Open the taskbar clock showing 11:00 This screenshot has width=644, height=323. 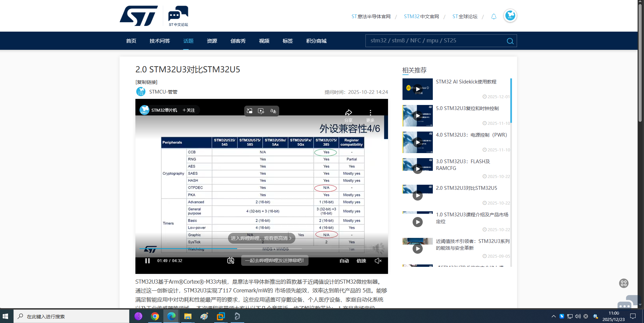(x=613, y=316)
